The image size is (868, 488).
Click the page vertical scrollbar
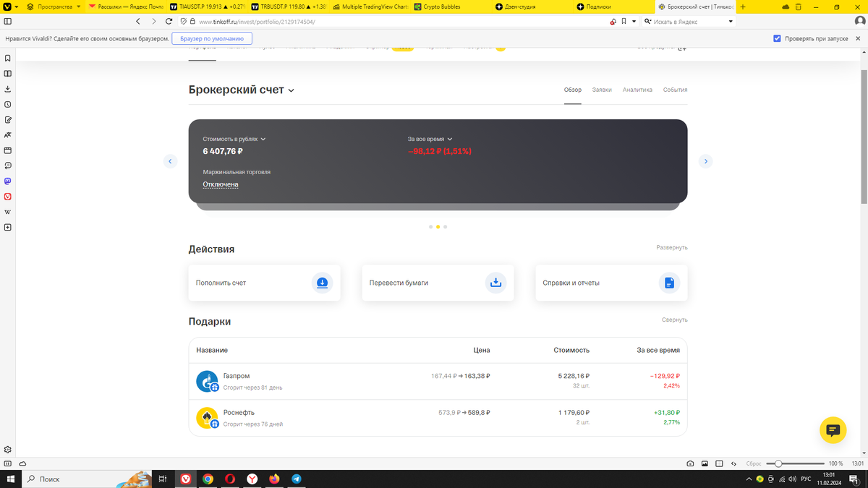[x=864, y=137]
